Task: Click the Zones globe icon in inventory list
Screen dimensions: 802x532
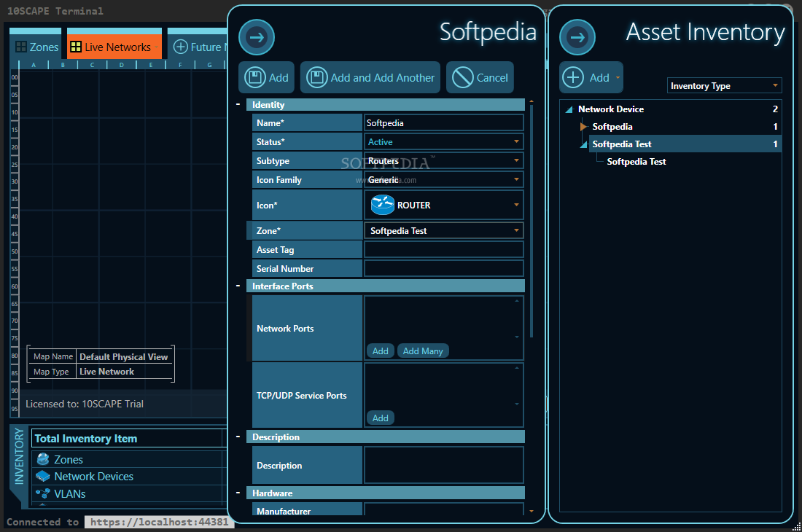Action: click(43, 459)
